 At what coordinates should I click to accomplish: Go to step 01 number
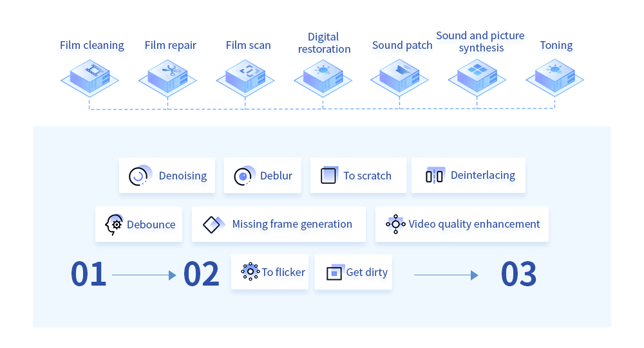pyautogui.click(x=88, y=275)
